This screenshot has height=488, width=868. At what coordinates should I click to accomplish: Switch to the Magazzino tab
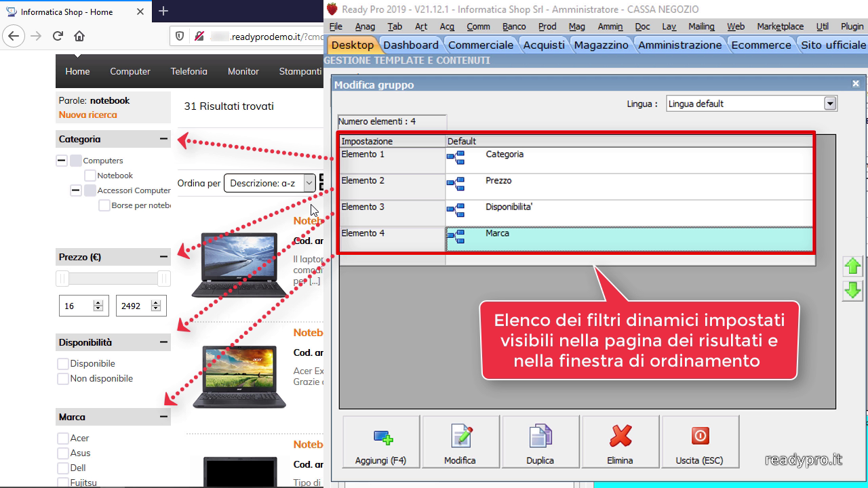click(x=601, y=45)
